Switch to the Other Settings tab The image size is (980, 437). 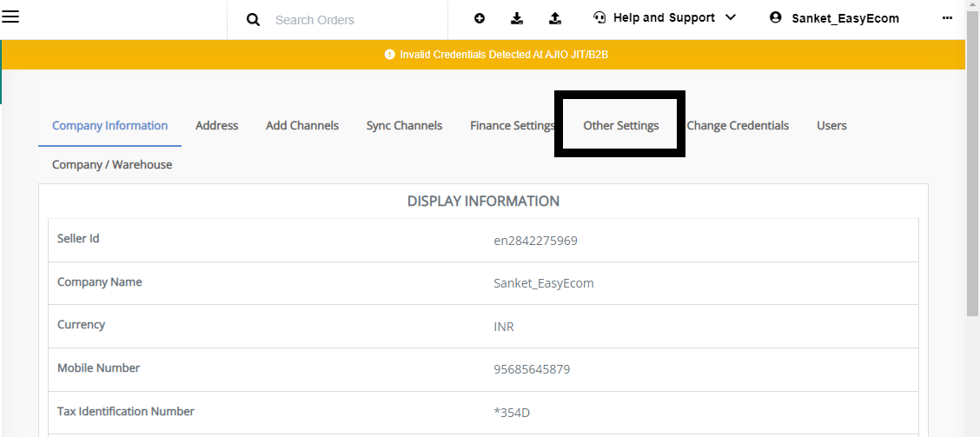[620, 126]
